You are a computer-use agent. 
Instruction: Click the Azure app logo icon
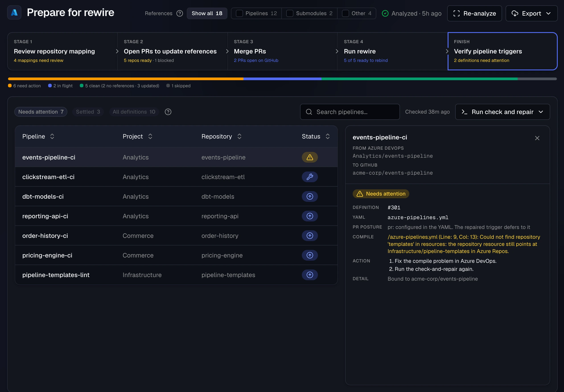(x=14, y=12)
